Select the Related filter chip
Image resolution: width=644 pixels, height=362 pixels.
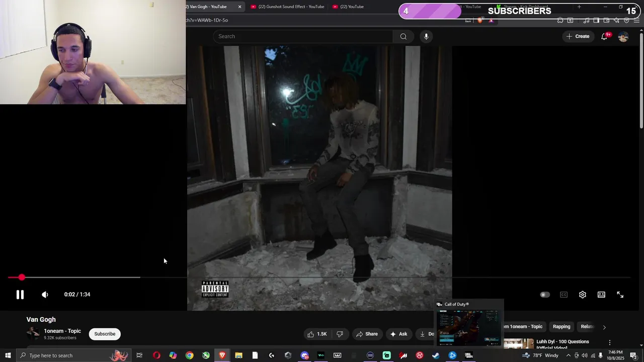588,327
